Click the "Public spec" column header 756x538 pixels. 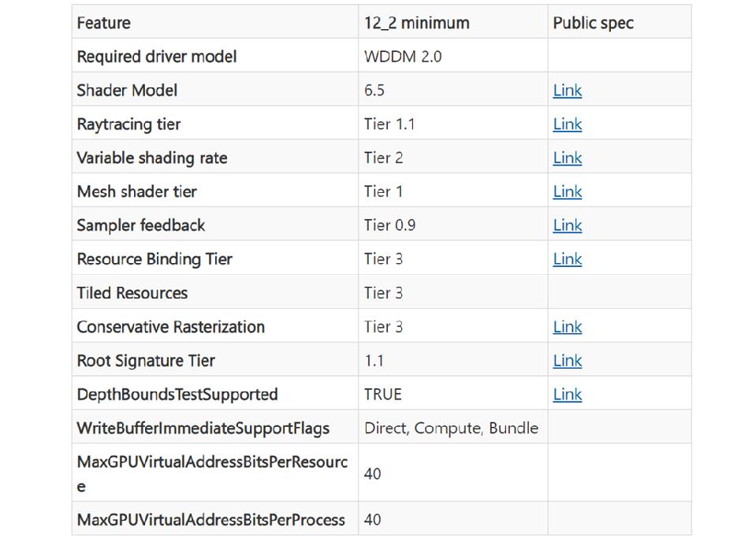tap(593, 23)
